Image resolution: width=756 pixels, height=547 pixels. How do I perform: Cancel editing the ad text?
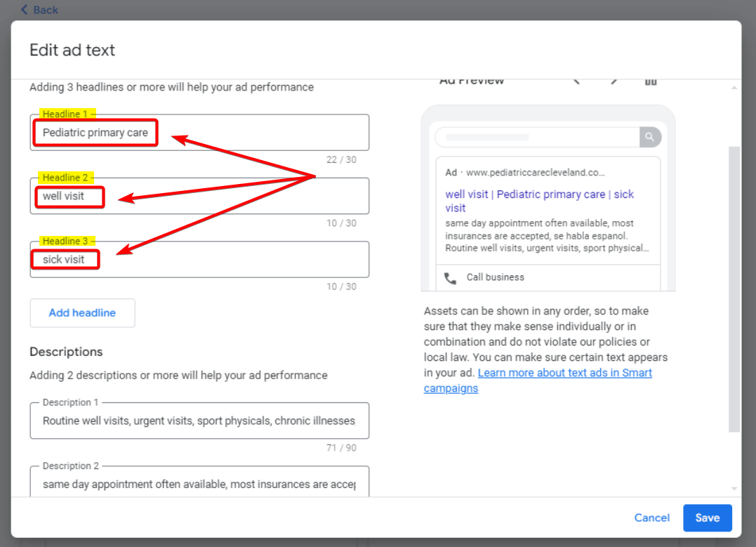pos(651,518)
